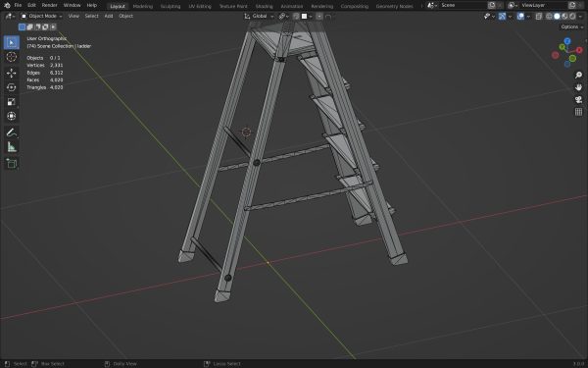Open the viewport Object menu
This screenshot has width=588, height=368.
(126, 16)
